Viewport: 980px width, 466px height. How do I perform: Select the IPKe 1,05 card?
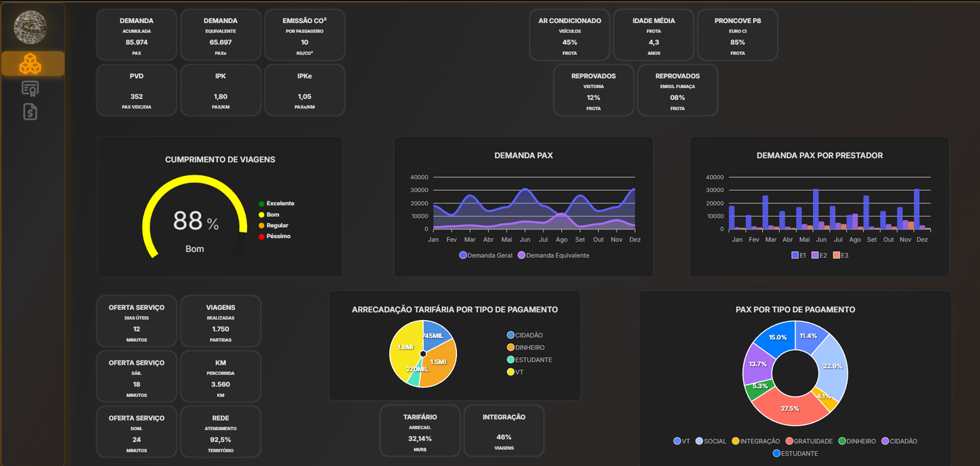click(305, 90)
